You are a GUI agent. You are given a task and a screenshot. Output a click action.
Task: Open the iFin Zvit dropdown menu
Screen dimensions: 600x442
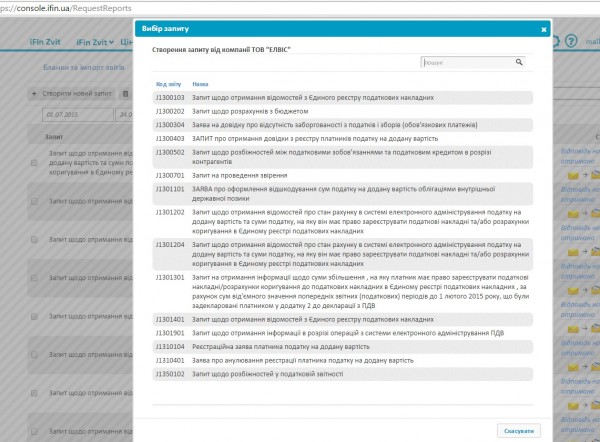pos(95,42)
